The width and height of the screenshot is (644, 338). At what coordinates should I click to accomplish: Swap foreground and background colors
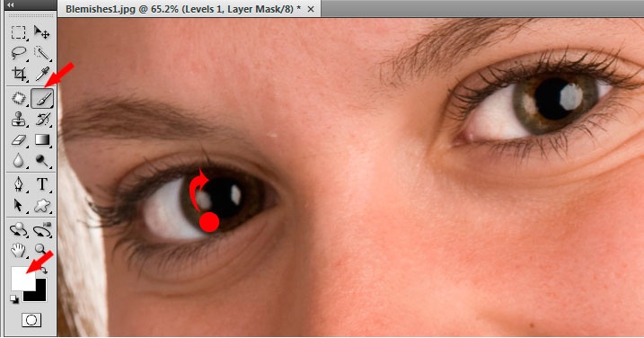(x=43, y=271)
